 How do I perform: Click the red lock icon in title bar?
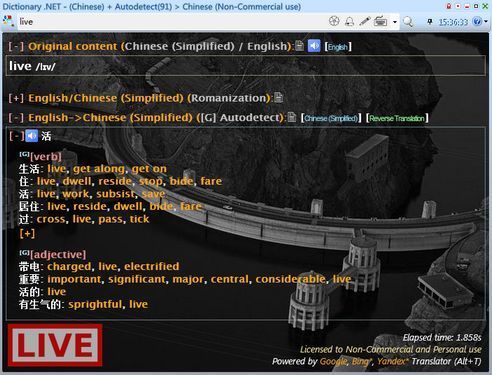pos(448,6)
